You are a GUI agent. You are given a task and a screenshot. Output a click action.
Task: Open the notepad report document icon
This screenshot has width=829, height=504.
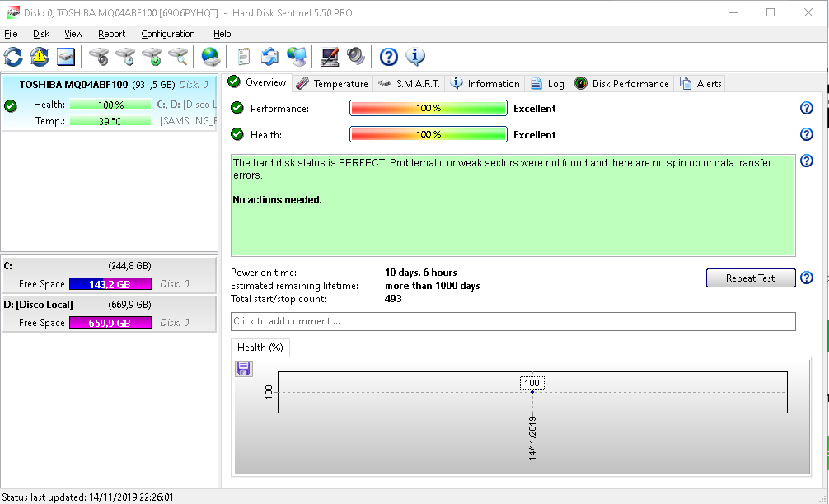click(244, 57)
